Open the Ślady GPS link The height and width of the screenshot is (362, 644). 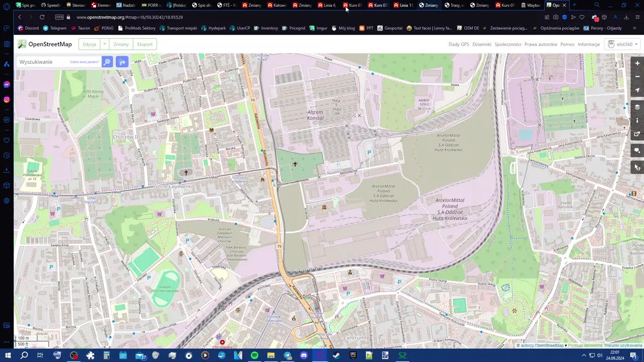[x=459, y=44]
